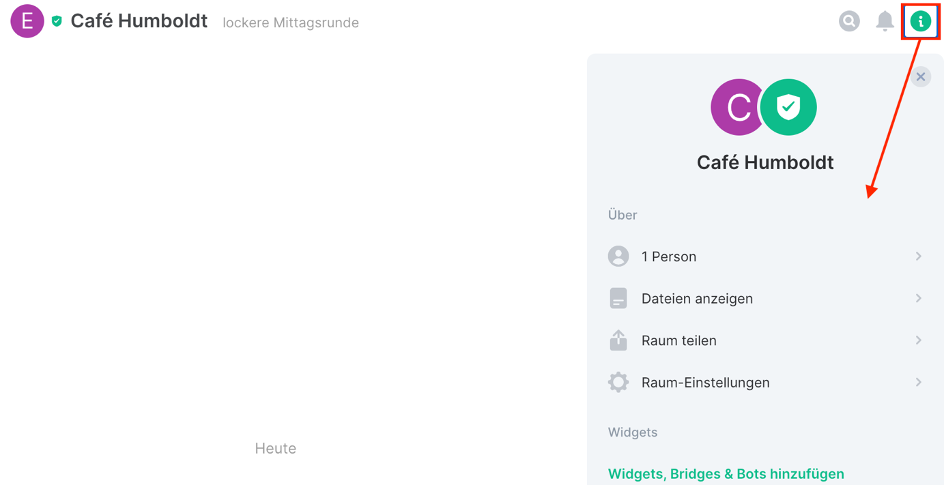Screen dimensions: 945x485
Task: Click Widgets, Bridges & Bots hinzufügen link
Action: pyautogui.click(x=726, y=474)
